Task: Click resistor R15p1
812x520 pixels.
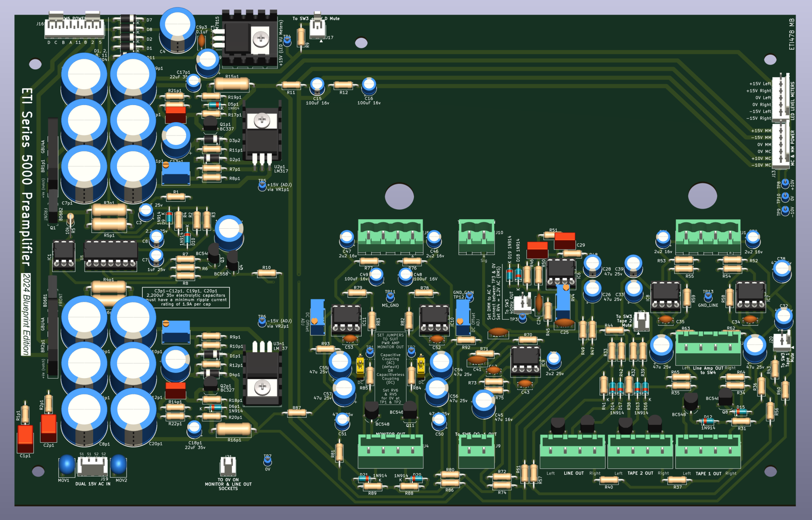Action: click(232, 84)
